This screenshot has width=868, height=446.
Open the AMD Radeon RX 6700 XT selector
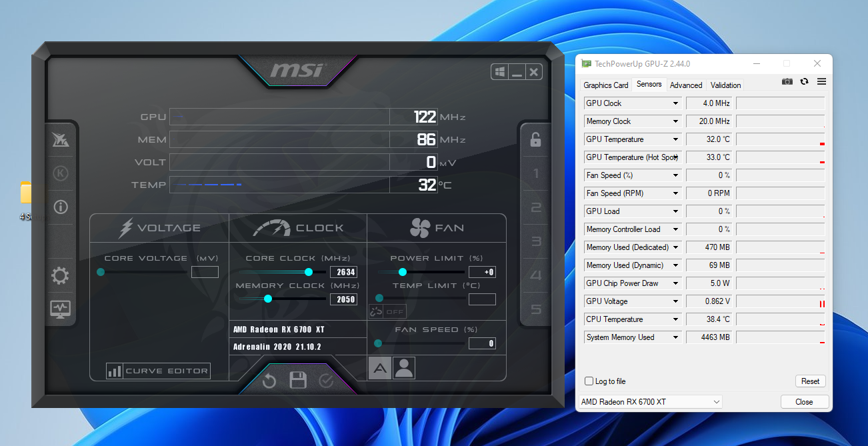650,402
